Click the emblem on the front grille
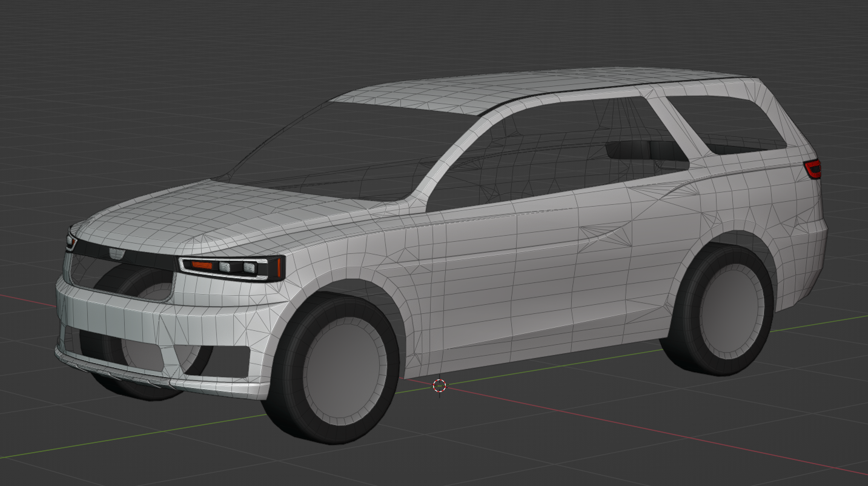Image resolution: width=868 pixels, height=486 pixels. [x=116, y=254]
